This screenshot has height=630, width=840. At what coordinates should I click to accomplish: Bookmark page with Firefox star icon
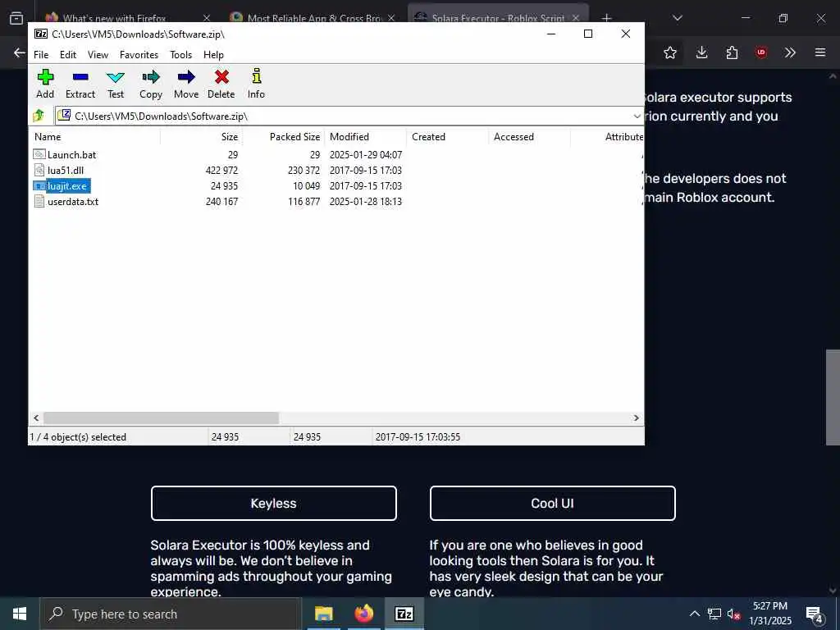tap(670, 52)
